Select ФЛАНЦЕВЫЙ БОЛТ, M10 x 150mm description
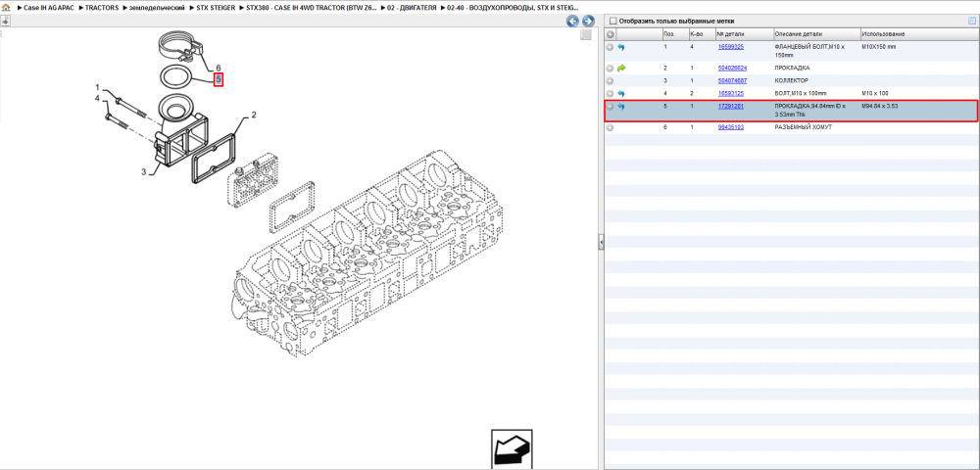The height and width of the screenshot is (470, 980). (809, 51)
